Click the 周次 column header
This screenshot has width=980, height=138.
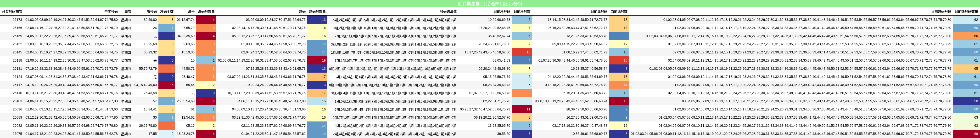(x=128, y=12)
